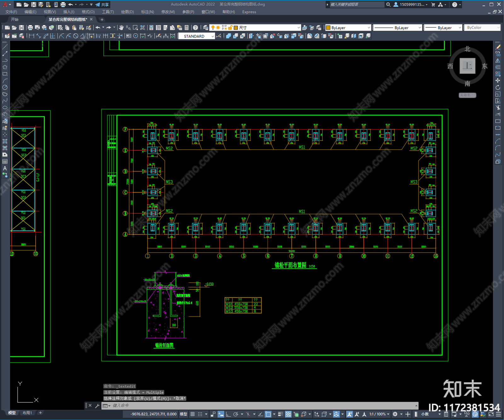Click the 上 face of the ViewCube
The height and width of the screenshot is (420, 504).
pyautogui.click(x=467, y=66)
